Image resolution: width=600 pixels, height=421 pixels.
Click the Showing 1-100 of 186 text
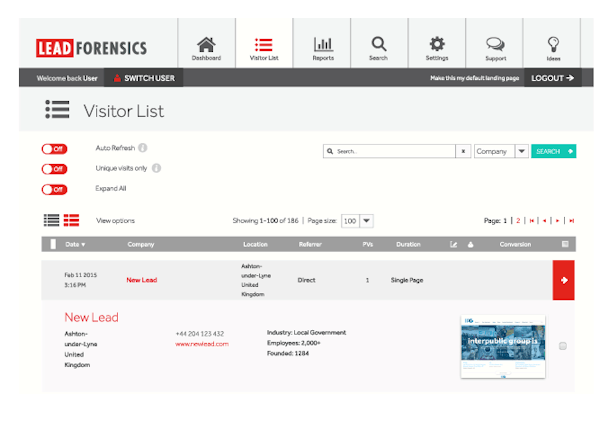click(265, 220)
